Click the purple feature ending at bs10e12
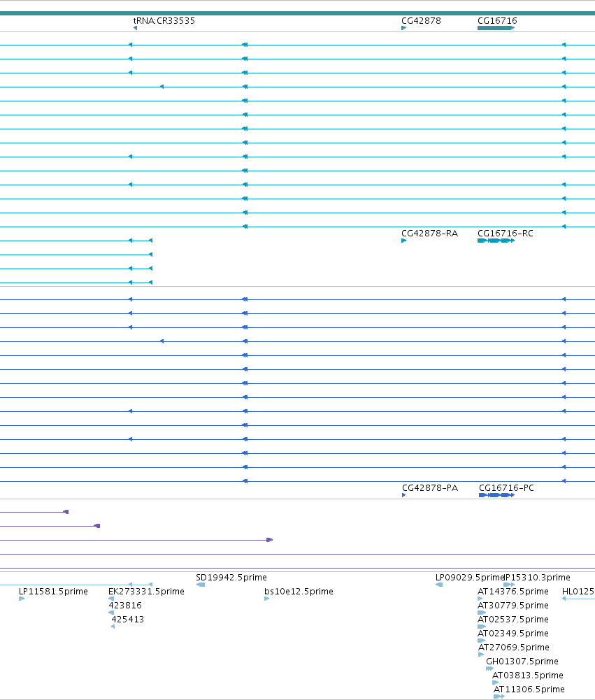 click(x=136, y=540)
